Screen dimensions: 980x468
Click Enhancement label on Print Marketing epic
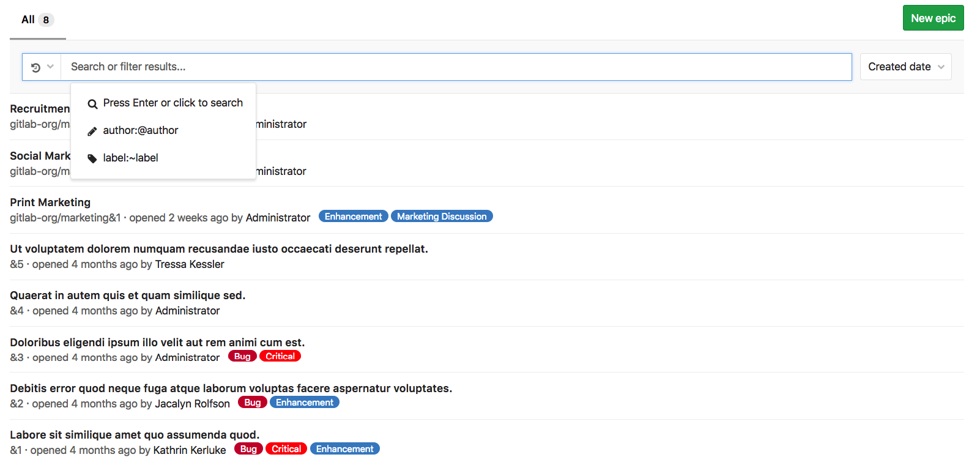point(353,217)
